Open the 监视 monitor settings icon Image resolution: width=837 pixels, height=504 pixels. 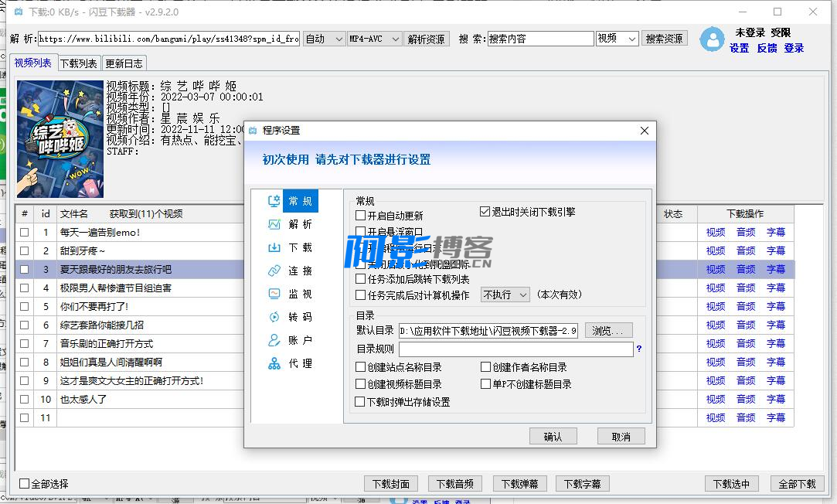pos(274,294)
